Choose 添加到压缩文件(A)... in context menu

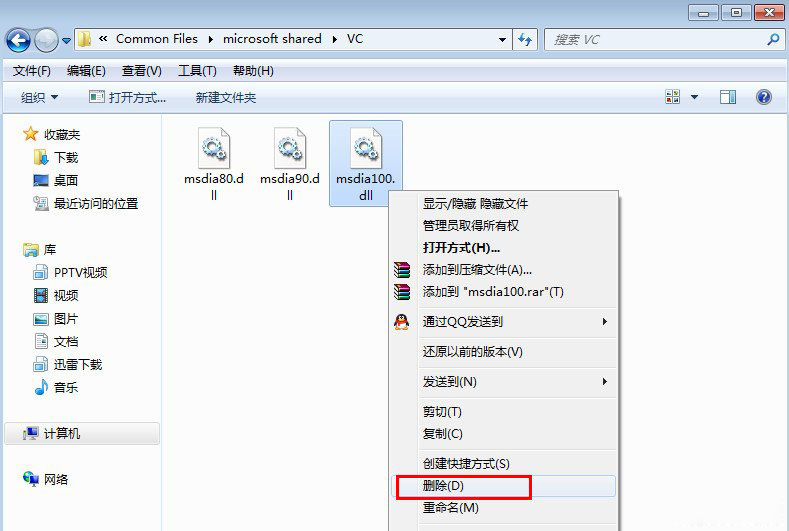[x=477, y=270]
